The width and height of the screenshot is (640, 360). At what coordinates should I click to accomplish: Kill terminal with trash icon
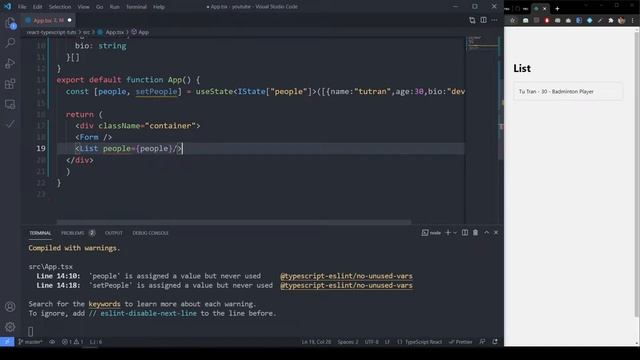(476, 233)
